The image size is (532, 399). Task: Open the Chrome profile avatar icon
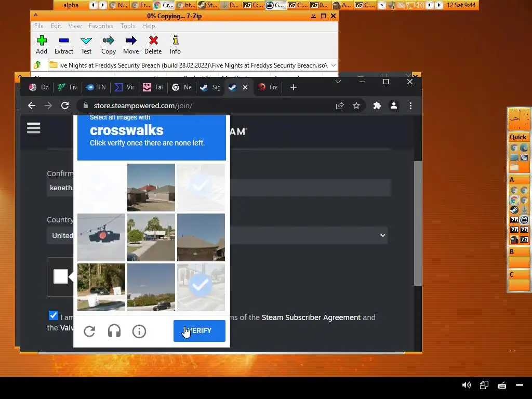point(394,106)
